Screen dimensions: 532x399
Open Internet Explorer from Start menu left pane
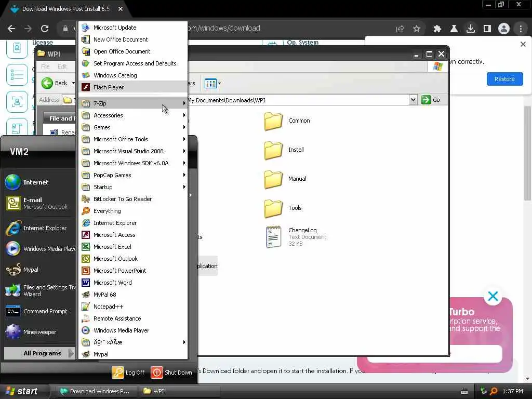(39, 228)
